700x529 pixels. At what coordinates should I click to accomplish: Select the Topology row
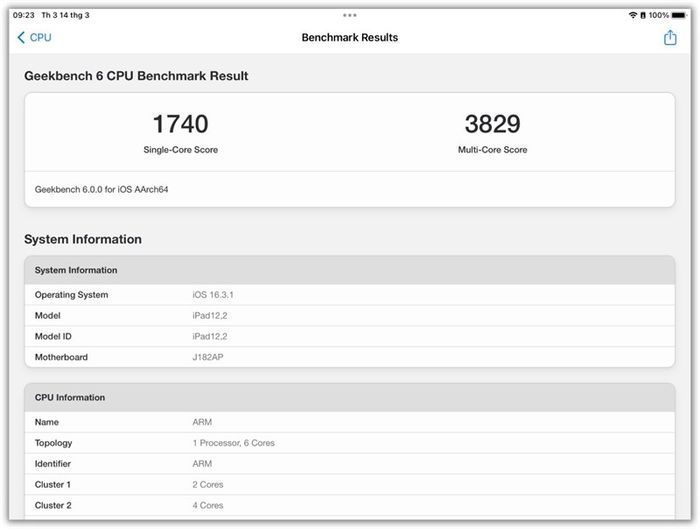[x=350, y=443]
